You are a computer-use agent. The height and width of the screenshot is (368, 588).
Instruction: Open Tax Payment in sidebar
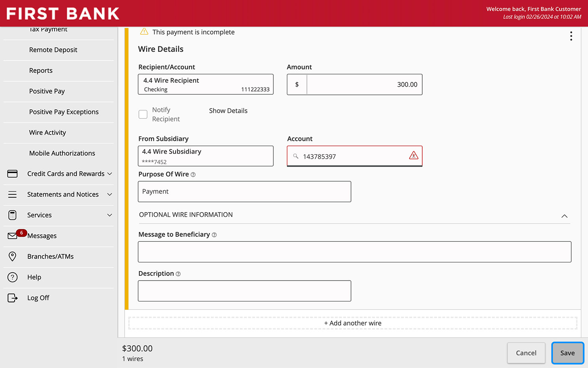(48, 29)
